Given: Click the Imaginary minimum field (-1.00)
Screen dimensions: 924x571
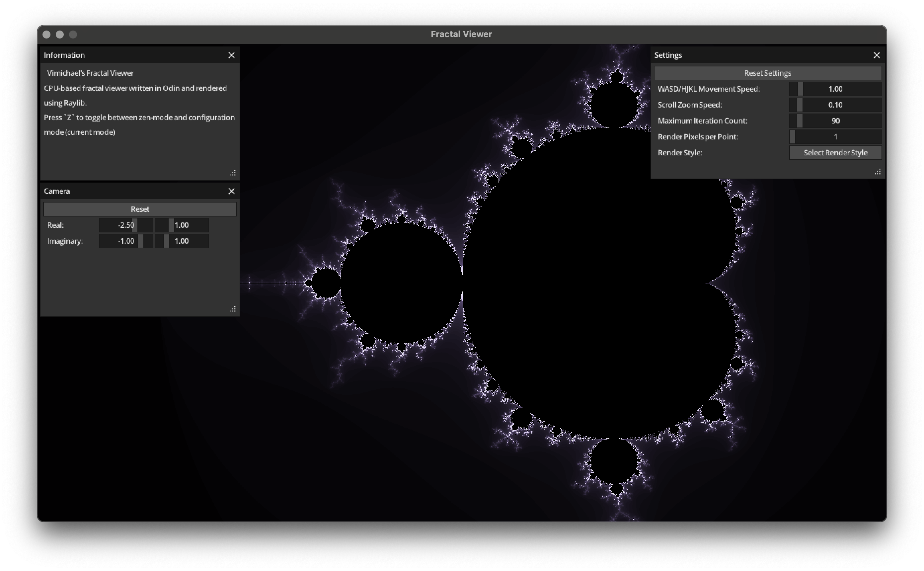Looking at the screenshot, I should [x=126, y=241].
